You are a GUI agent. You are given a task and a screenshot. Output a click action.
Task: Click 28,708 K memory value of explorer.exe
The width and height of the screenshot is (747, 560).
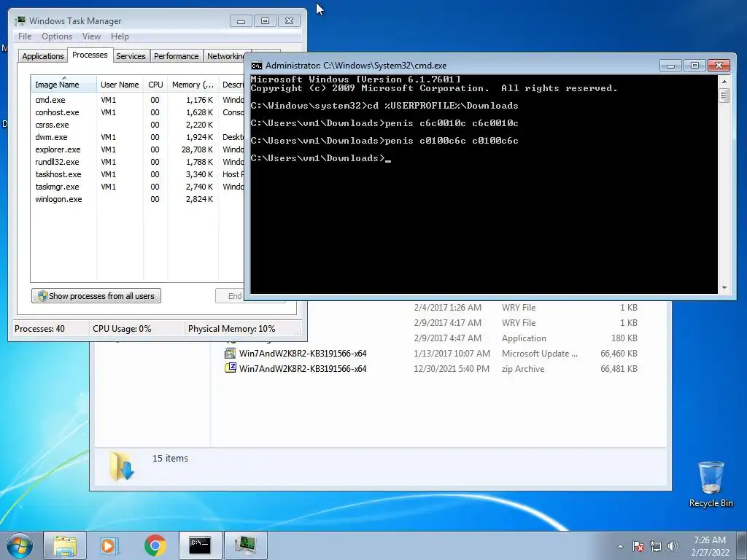tap(197, 149)
